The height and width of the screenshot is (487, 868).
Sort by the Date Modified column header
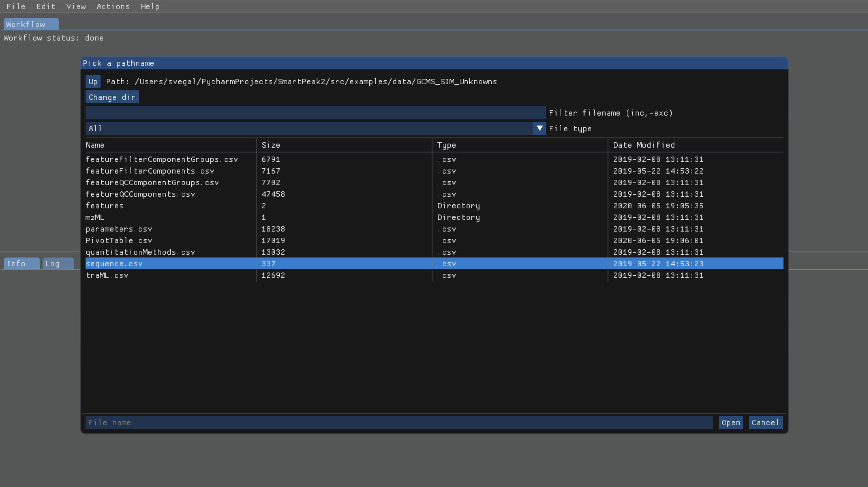tap(643, 145)
